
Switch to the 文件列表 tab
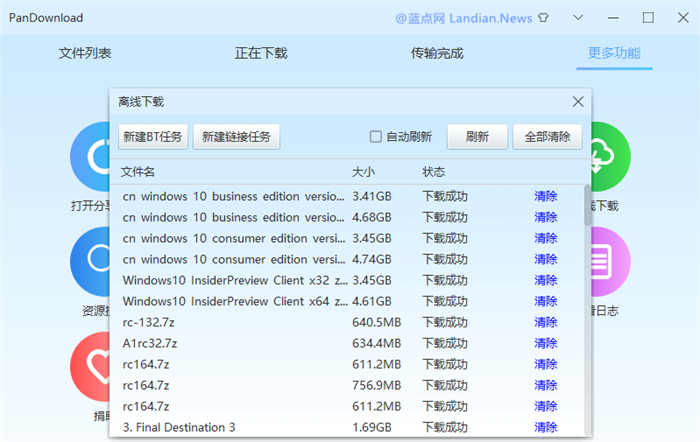85,53
